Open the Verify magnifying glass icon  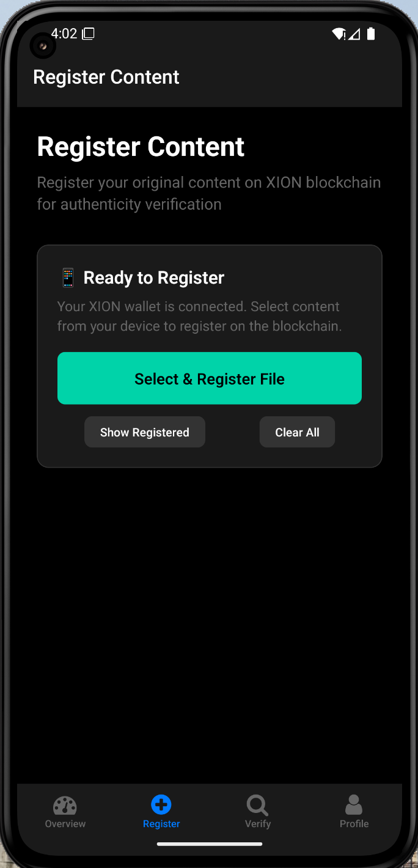click(257, 806)
